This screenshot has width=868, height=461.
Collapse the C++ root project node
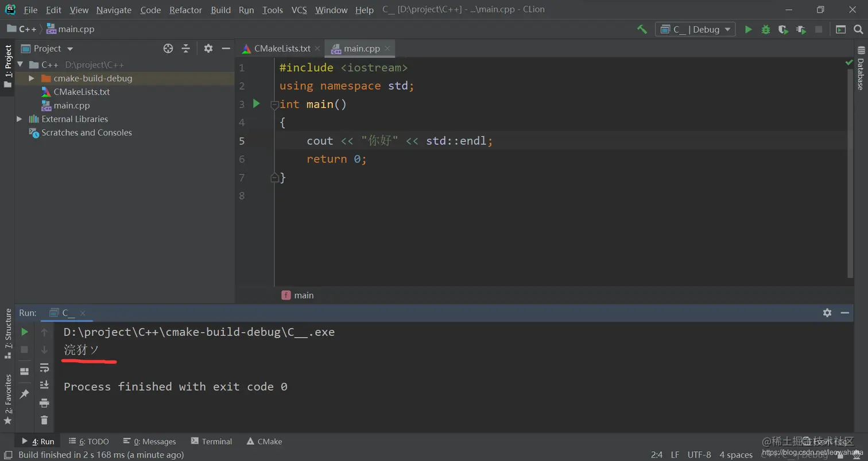pos(20,65)
